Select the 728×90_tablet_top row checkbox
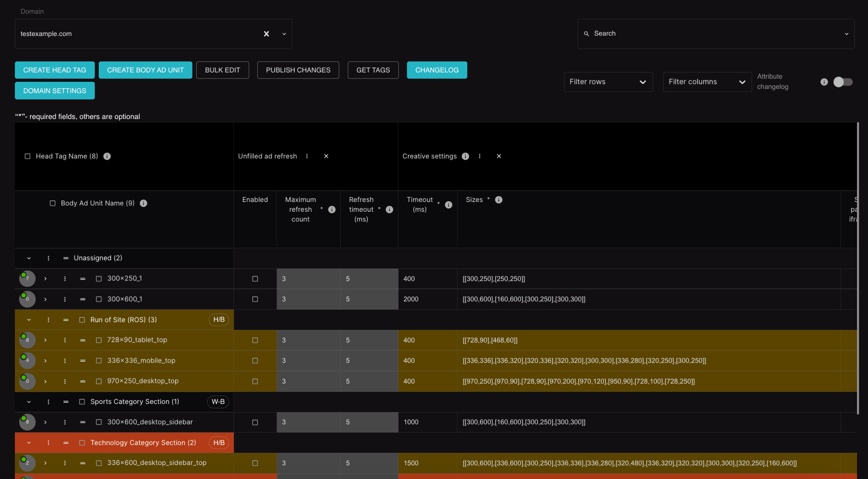 point(99,340)
